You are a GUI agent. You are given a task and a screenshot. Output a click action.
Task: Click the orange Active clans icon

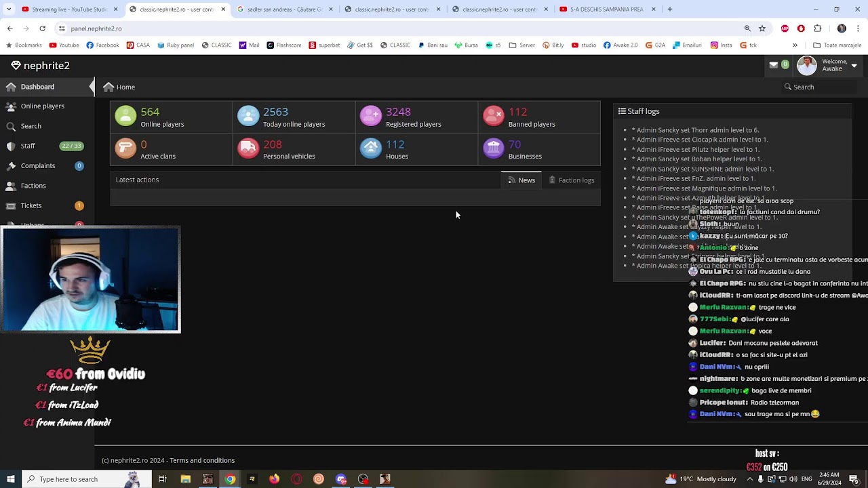(x=125, y=148)
